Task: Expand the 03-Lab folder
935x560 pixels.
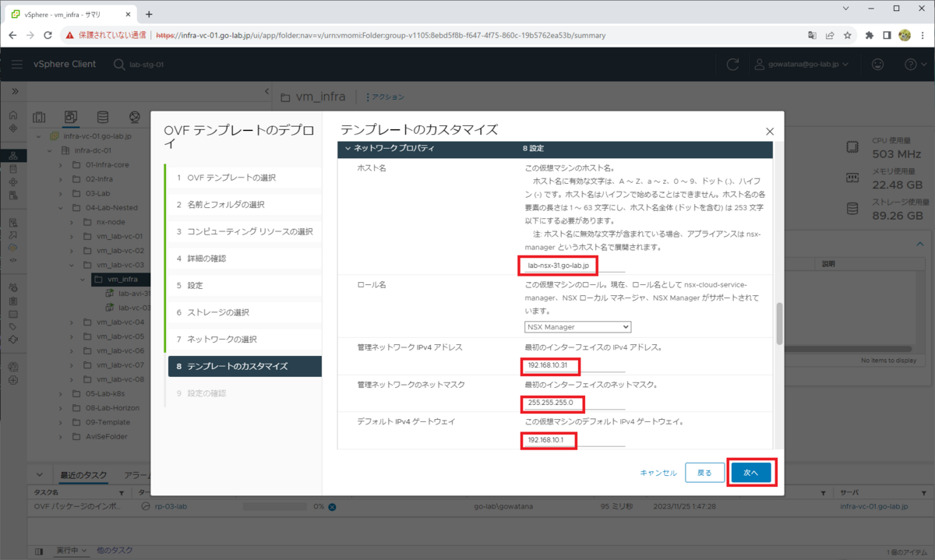Action: coord(61,193)
